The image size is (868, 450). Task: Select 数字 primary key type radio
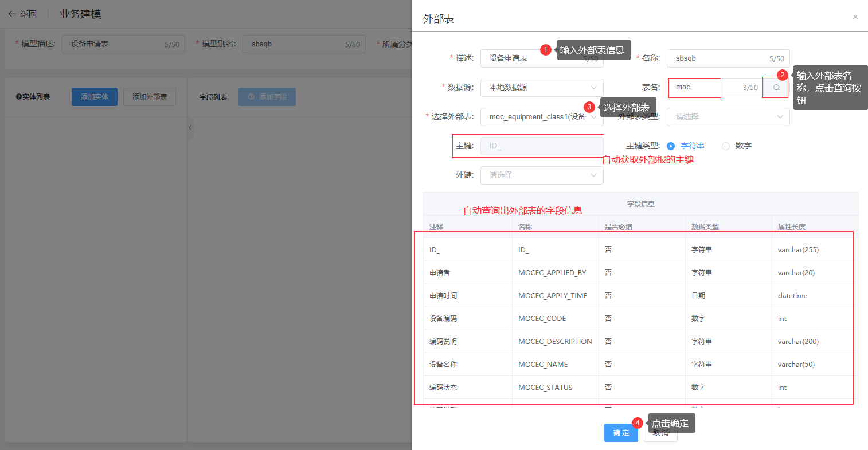coord(726,146)
